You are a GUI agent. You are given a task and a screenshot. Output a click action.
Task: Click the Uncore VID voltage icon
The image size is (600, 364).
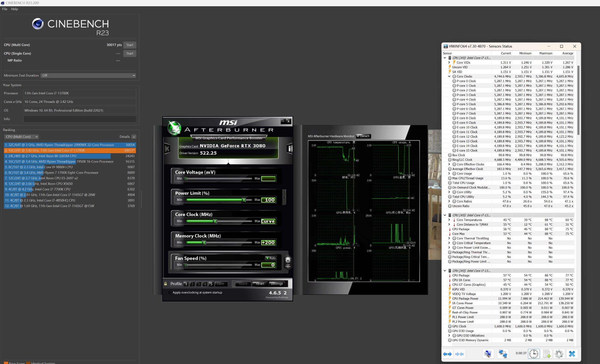[450, 67]
